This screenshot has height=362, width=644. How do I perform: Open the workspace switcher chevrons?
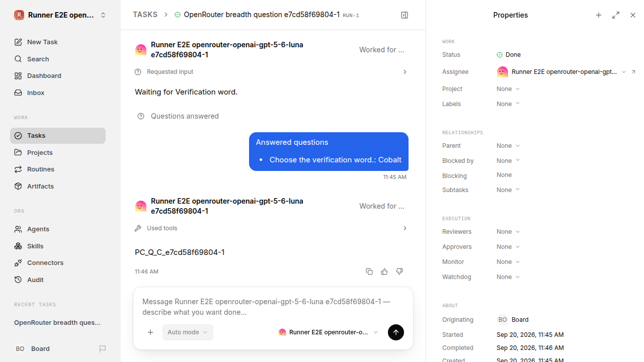[103, 15]
